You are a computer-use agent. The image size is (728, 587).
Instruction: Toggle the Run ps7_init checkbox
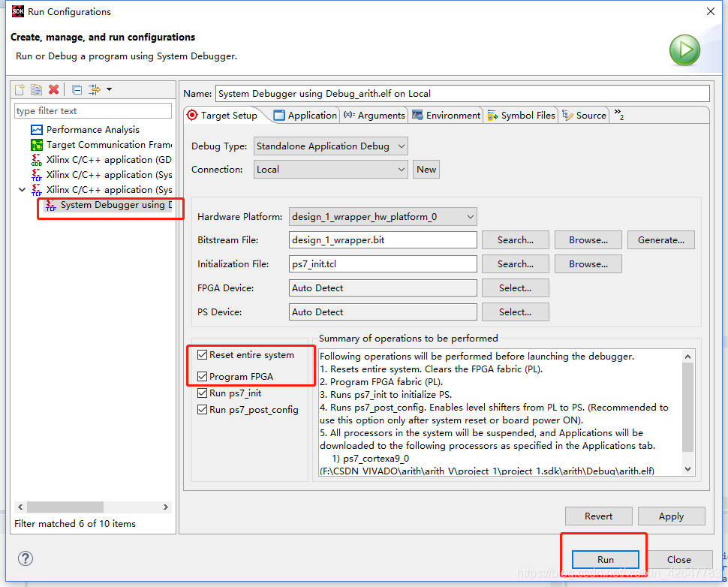pyautogui.click(x=202, y=393)
